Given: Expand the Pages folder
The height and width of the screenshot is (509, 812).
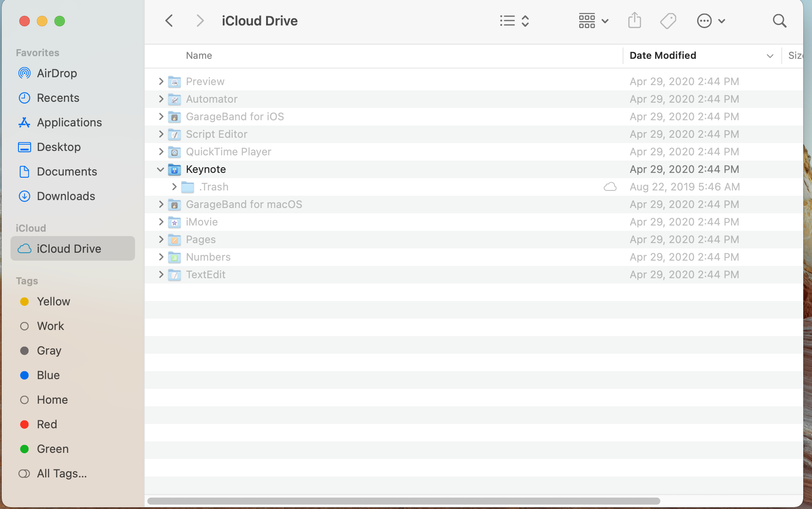Looking at the screenshot, I should coord(161,239).
